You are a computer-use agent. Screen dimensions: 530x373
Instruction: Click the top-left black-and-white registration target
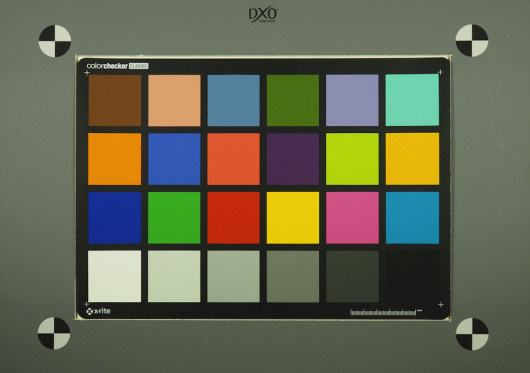click(x=55, y=41)
